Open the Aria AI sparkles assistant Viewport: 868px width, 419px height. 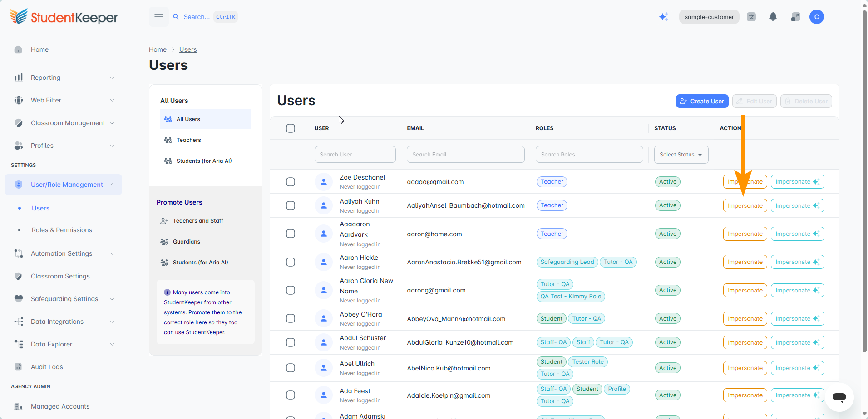coord(663,17)
